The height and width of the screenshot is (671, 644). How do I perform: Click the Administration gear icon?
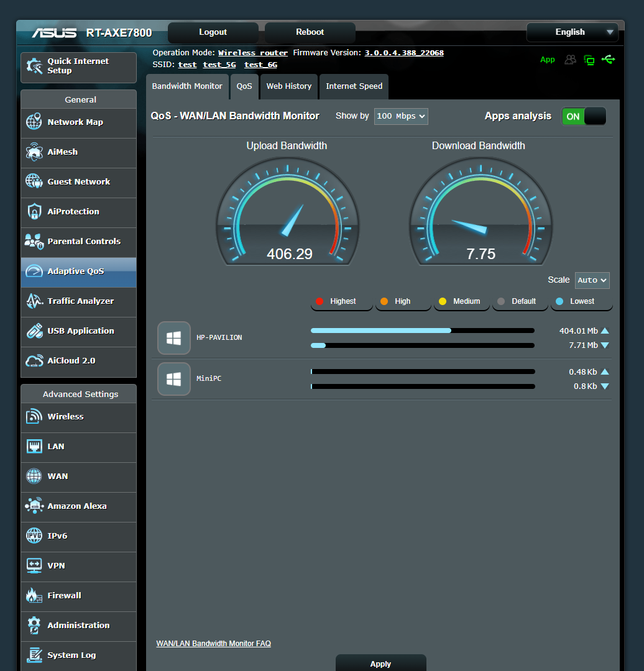click(34, 625)
